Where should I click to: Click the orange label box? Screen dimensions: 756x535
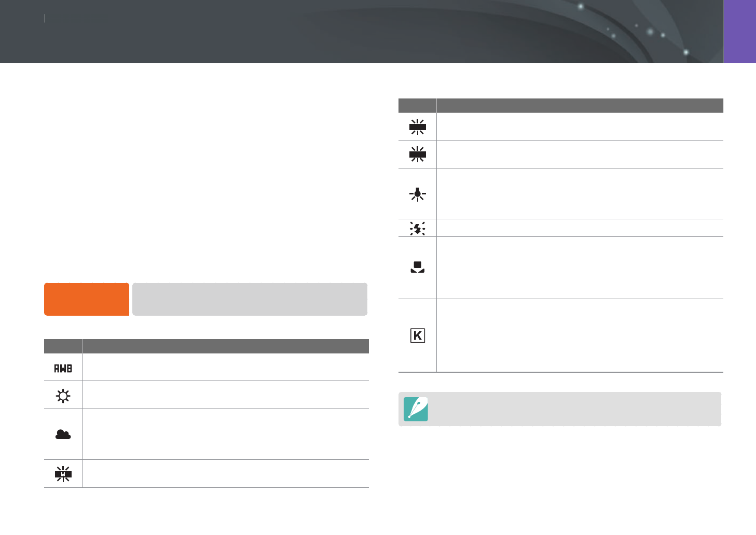(x=87, y=299)
